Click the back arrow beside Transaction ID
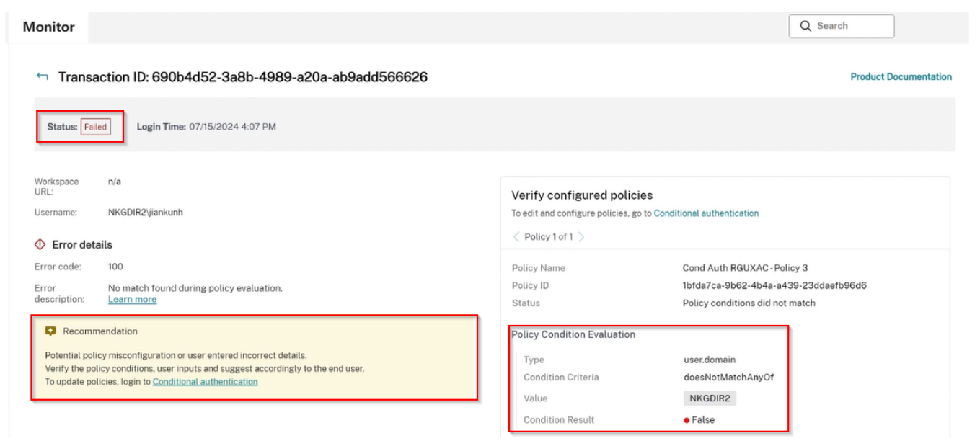This screenshot has width=980, height=446. pyautogui.click(x=43, y=77)
